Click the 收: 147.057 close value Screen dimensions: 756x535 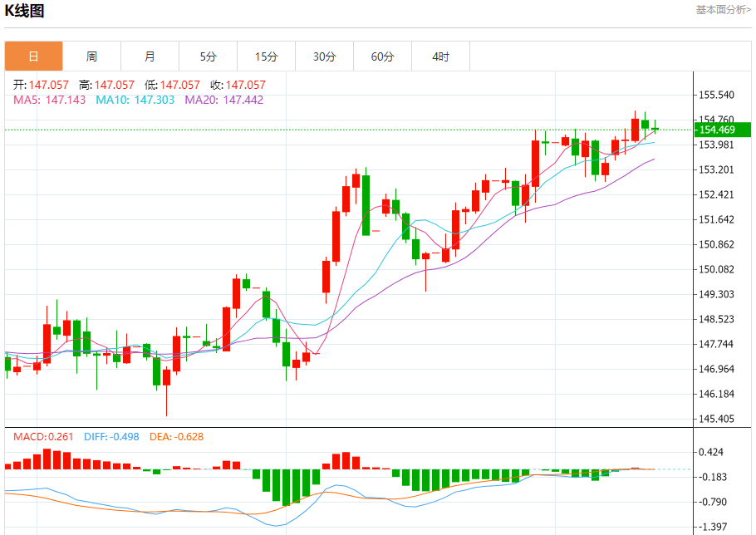coord(238,85)
